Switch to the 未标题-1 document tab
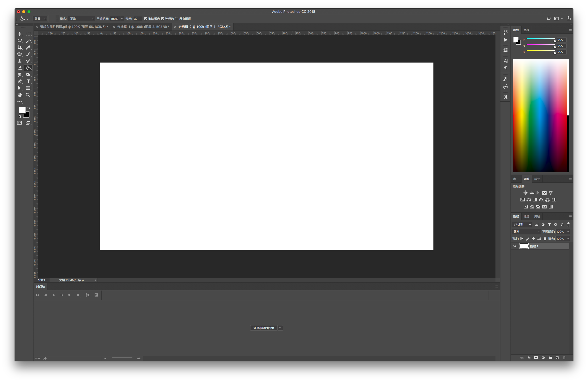Viewport: 588px width, 382px height. (x=143, y=27)
